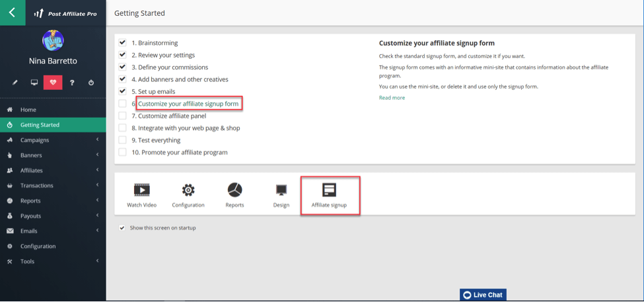Expand the Emails submenu chevron
The image size is (644, 302).
click(98, 231)
